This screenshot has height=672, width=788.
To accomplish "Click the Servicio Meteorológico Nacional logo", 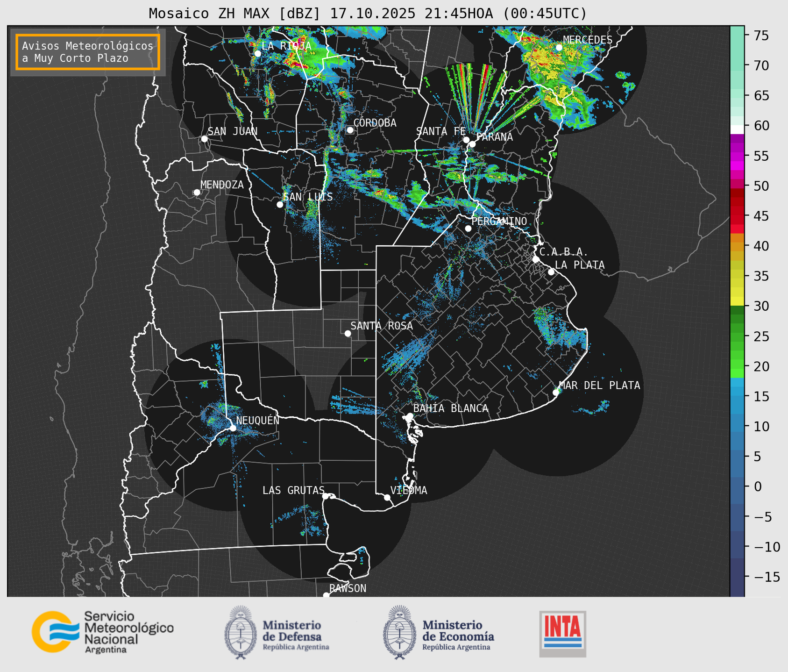I will [x=103, y=632].
